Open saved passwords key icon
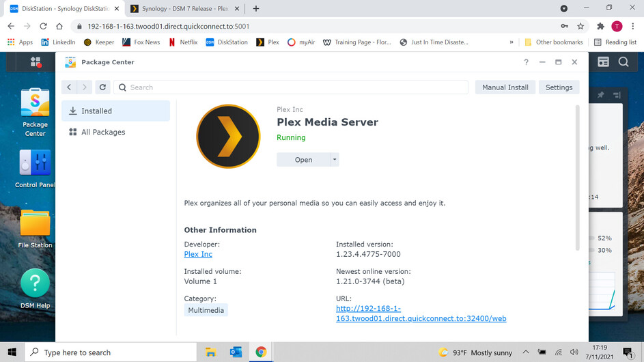Viewport: 644px width, 362px height. [564, 27]
